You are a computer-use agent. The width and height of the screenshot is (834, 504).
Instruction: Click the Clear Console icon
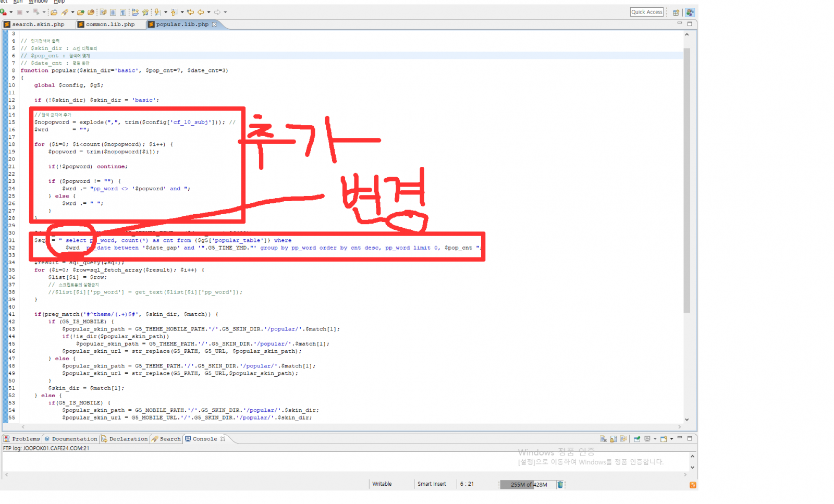coord(603,439)
